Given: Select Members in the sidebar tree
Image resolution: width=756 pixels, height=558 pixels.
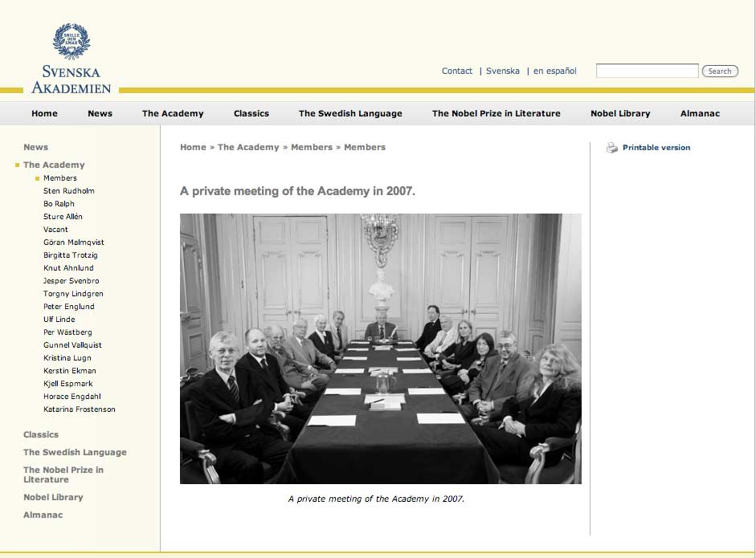Looking at the screenshot, I should point(60,178).
